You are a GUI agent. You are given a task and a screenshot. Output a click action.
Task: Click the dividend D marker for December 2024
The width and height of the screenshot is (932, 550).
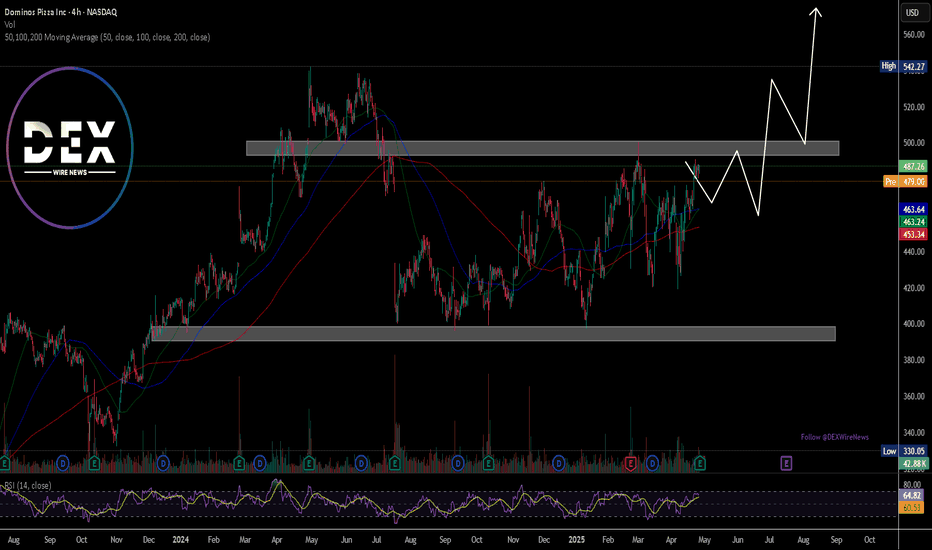pyautogui.click(x=558, y=463)
